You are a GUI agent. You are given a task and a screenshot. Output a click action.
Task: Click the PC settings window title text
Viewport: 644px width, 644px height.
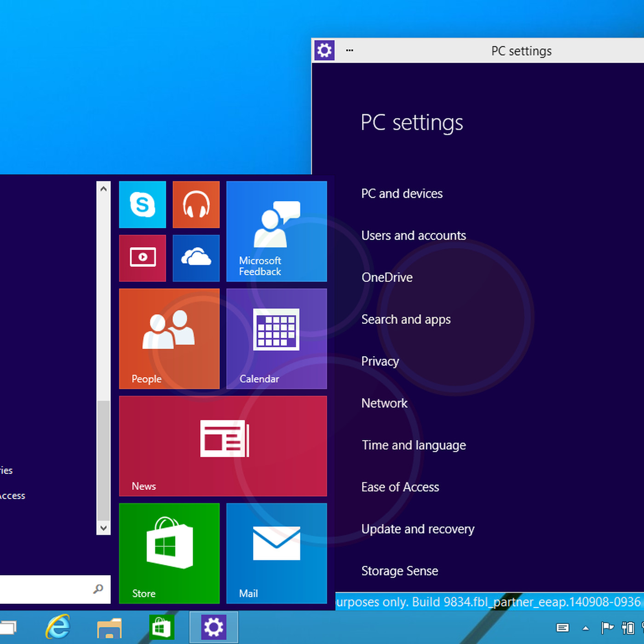click(x=521, y=51)
